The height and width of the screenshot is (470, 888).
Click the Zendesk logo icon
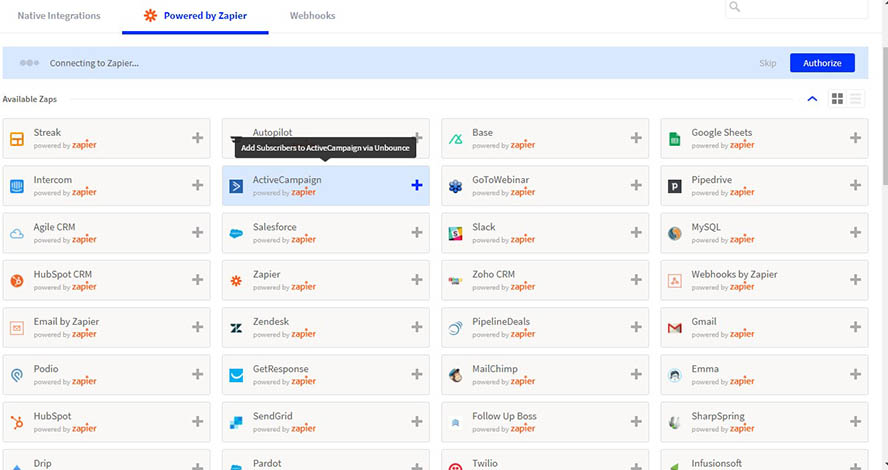pyautogui.click(x=236, y=328)
